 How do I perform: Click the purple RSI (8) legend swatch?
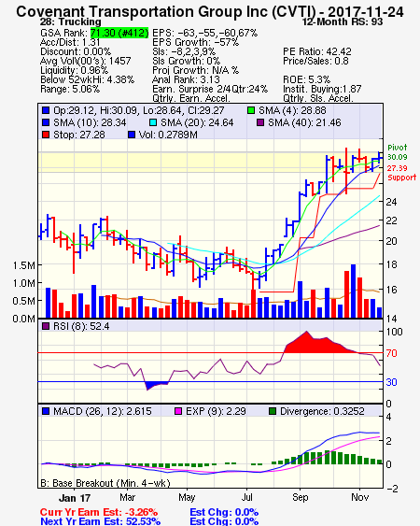(x=46, y=326)
